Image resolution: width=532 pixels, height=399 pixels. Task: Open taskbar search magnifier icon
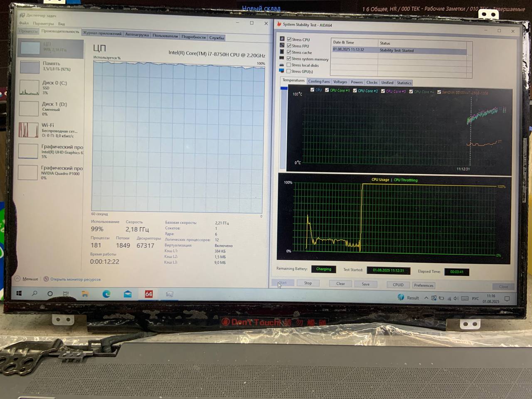click(34, 293)
